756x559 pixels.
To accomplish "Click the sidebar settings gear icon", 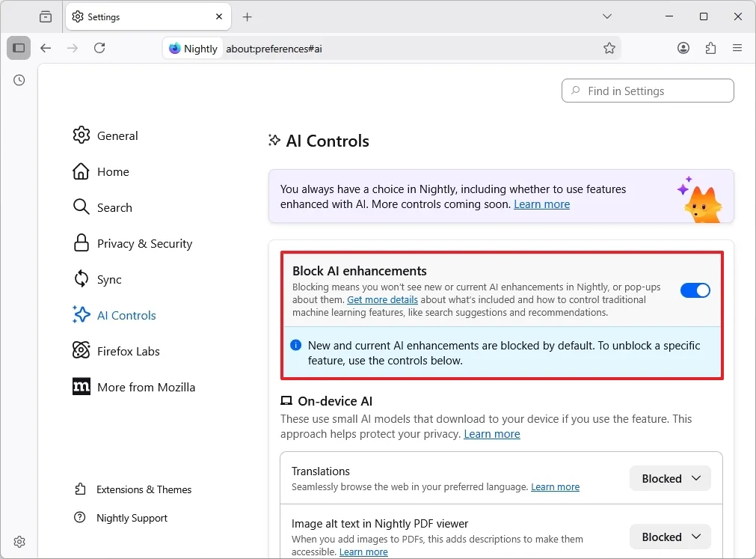I will click(19, 542).
